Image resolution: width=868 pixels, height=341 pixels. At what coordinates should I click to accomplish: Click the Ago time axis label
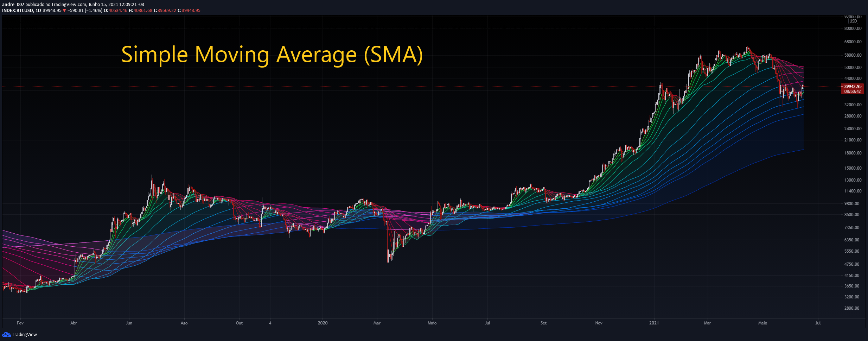click(184, 323)
